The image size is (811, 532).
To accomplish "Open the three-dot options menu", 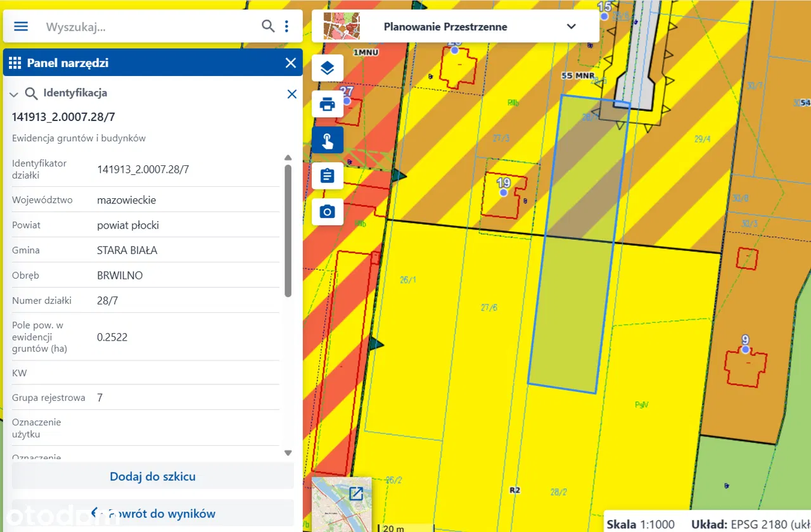I will click(287, 26).
